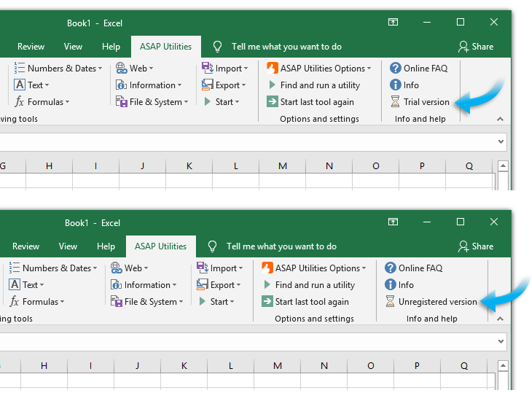The image size is (532, 393).
Task: Click scroll up arrow in bottom window
Action: coord(503,365)
